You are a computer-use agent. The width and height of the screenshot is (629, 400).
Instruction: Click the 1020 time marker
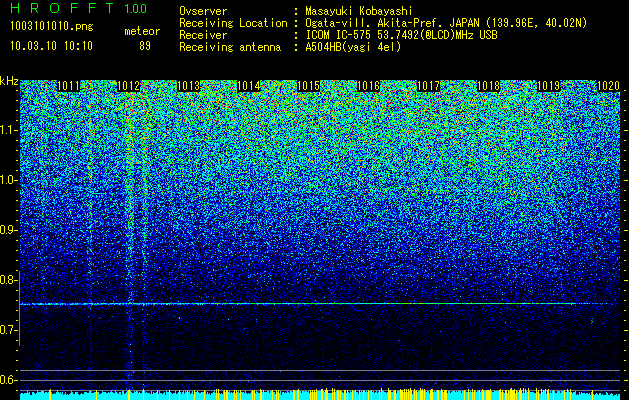pyautogui.click(x=609, y=86)
